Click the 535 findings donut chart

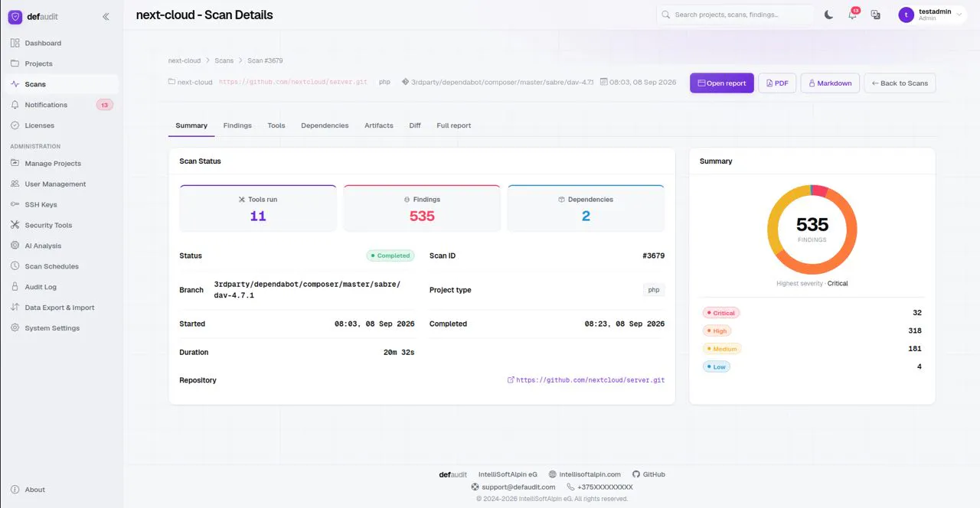[812, 230]
